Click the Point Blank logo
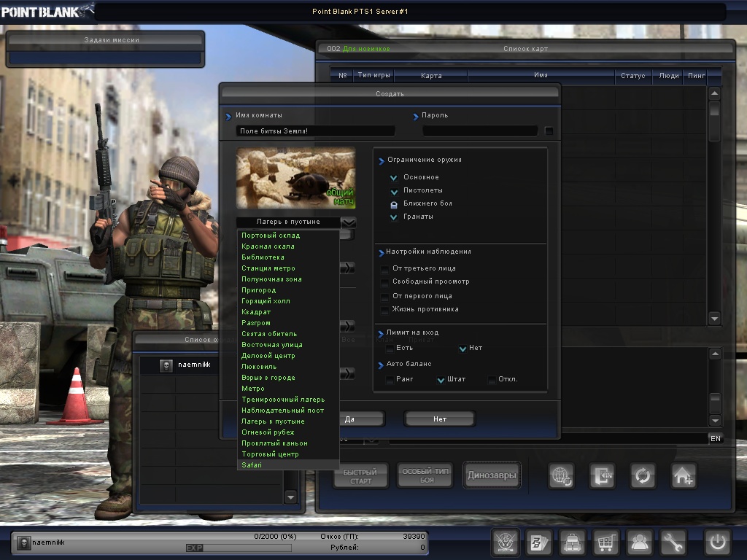Image resolution: width=747 pixels, height=560 pixels. [47, 11]
